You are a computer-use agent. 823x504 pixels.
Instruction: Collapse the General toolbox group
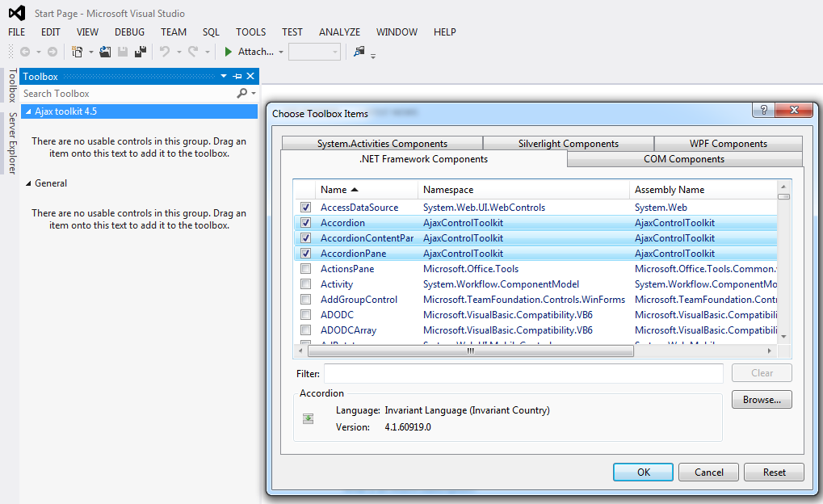click(28, 183)
